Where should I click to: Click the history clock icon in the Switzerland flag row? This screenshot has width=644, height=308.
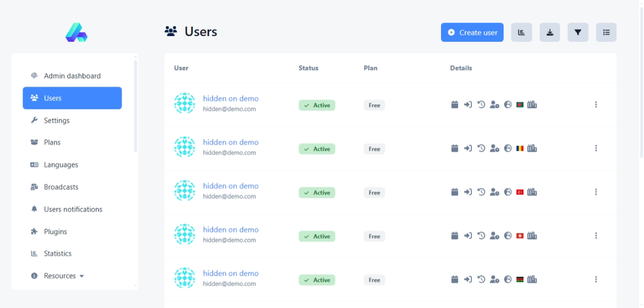(x=481, y=236)
